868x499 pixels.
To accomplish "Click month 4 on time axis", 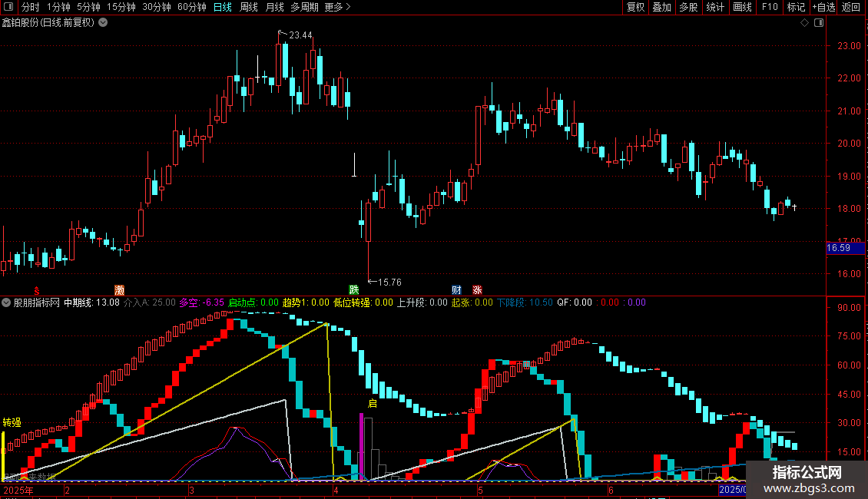I will [x=336, y=490].
